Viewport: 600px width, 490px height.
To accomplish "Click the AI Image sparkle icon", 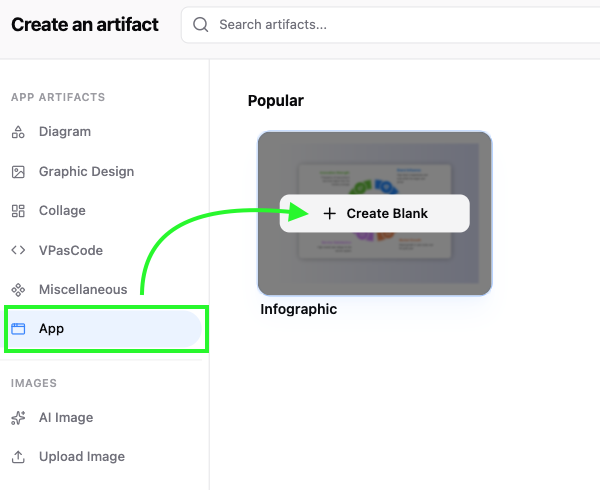I will click(x=18, y=418).
